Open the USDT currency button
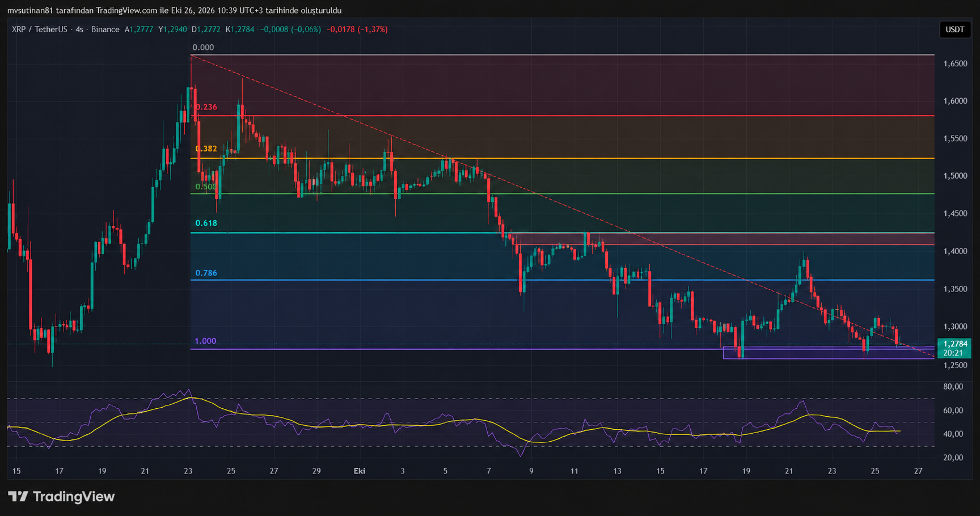 click(x=954, y=29)
